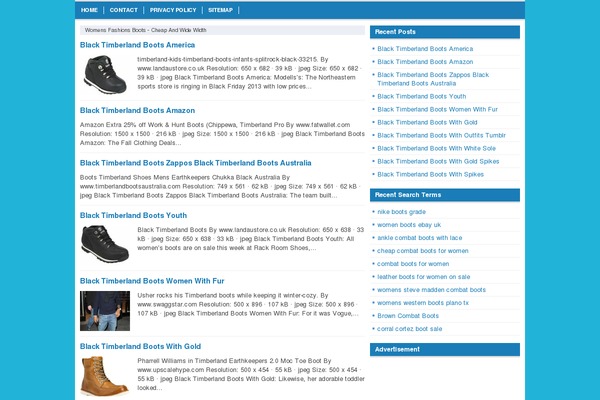Open the Home menu item
The height and width of the screenshot is (400, 600).
point(89,10)
